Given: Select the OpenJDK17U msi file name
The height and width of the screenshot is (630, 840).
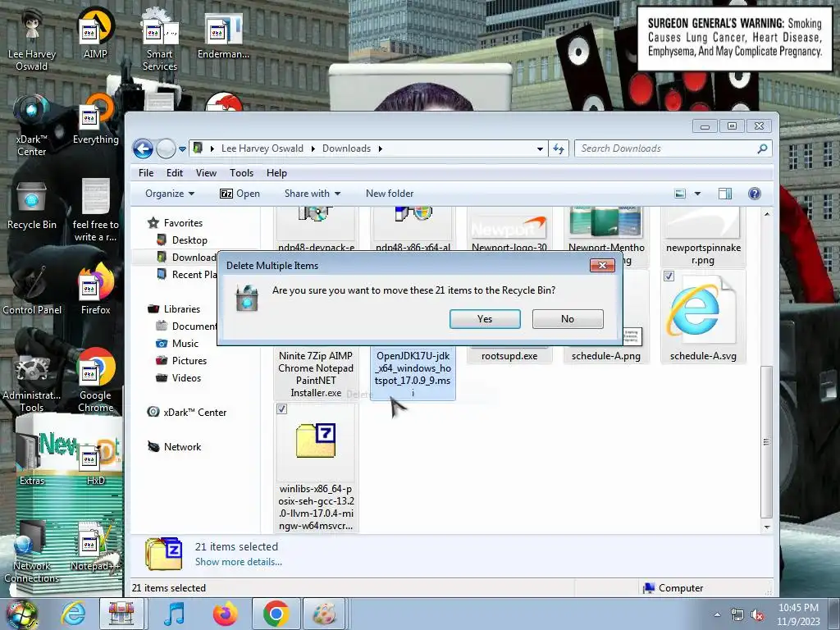Looking at the screenshot, I should [x=413, y=374].
